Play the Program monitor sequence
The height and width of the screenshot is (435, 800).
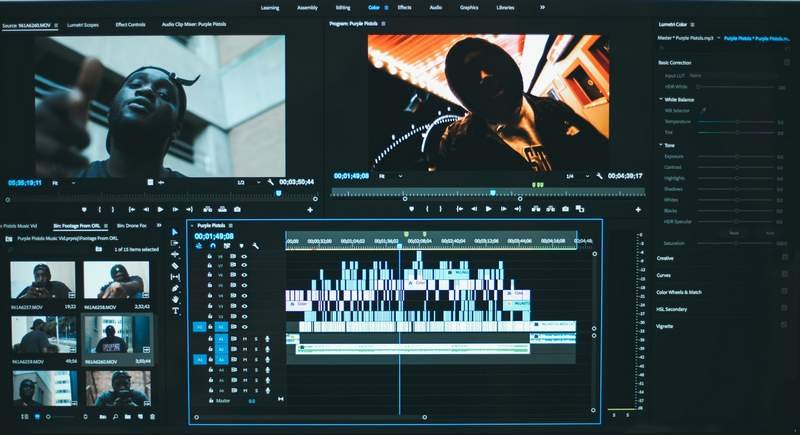tap(488, 209)
